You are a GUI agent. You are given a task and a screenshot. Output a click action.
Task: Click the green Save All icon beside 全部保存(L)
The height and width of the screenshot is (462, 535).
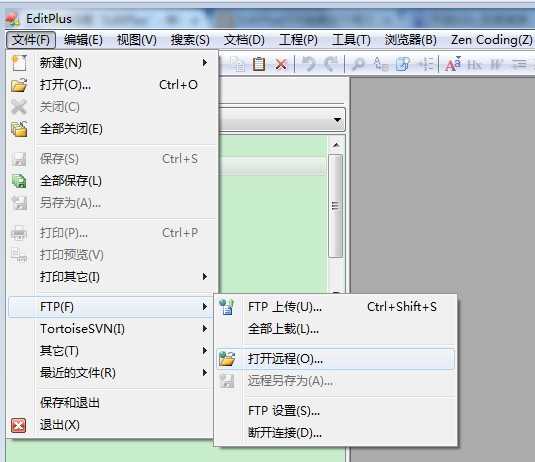click(x=19, y=181)
